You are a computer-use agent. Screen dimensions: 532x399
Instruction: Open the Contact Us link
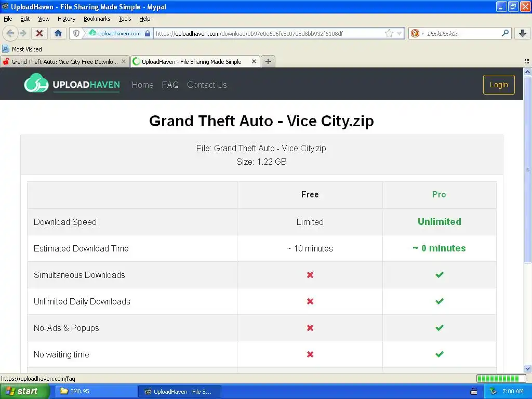207,85
